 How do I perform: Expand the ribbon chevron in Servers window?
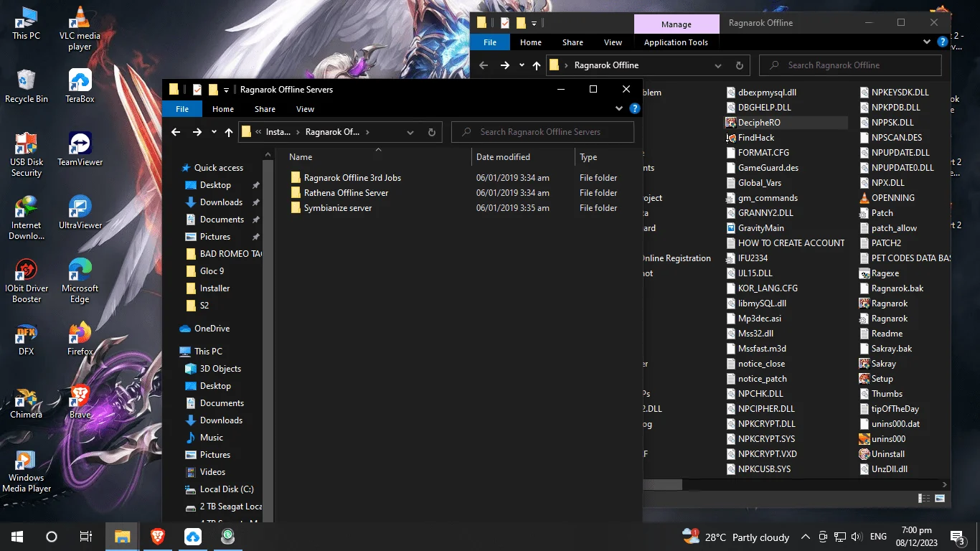619,109
